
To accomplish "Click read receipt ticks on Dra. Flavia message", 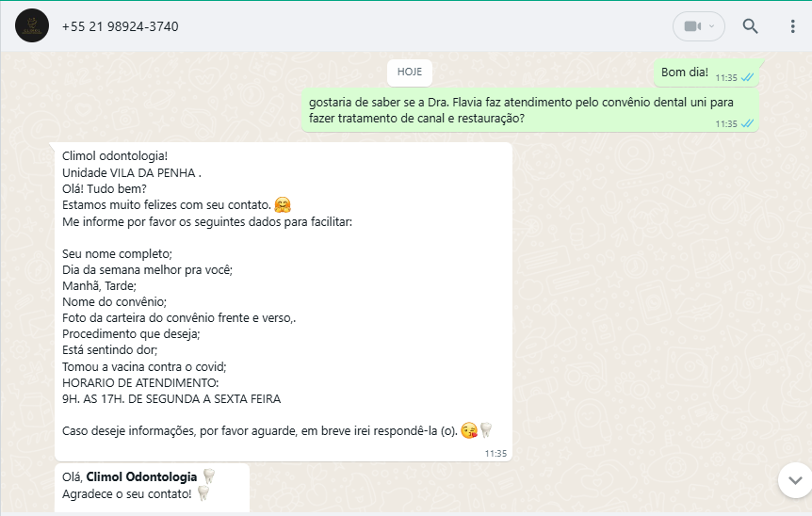I will click(x=747, y=123).
